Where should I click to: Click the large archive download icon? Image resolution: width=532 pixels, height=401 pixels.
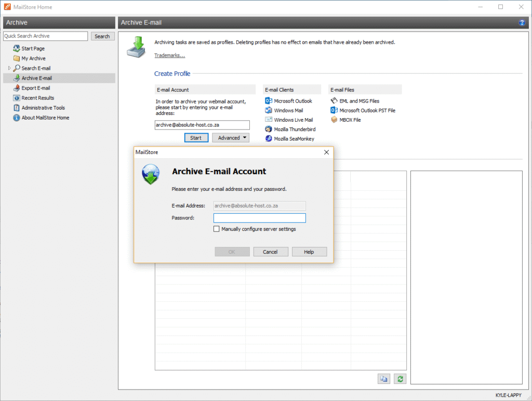click(x=137, y=47)
